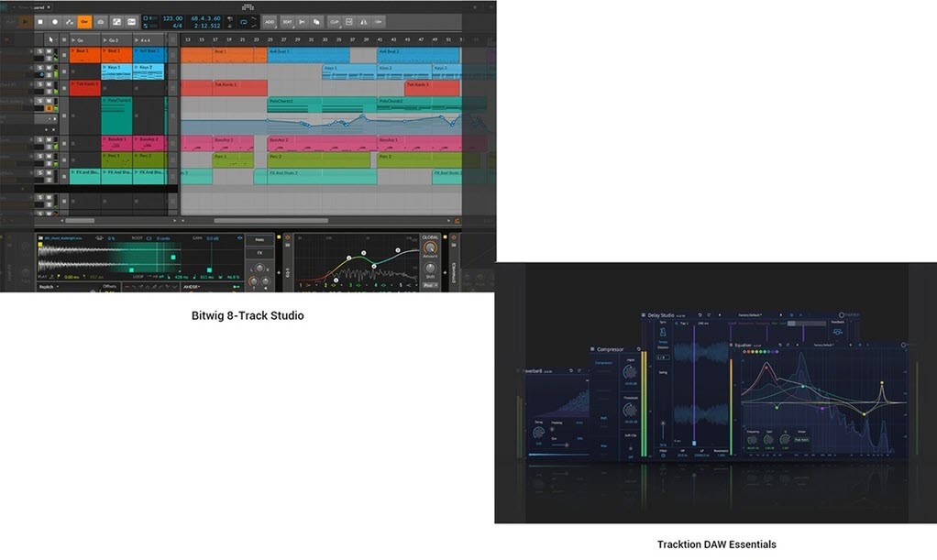Click the 4/4 time signature field
The height and width of the screenshot is (560, 937).
tap(178, 26)
